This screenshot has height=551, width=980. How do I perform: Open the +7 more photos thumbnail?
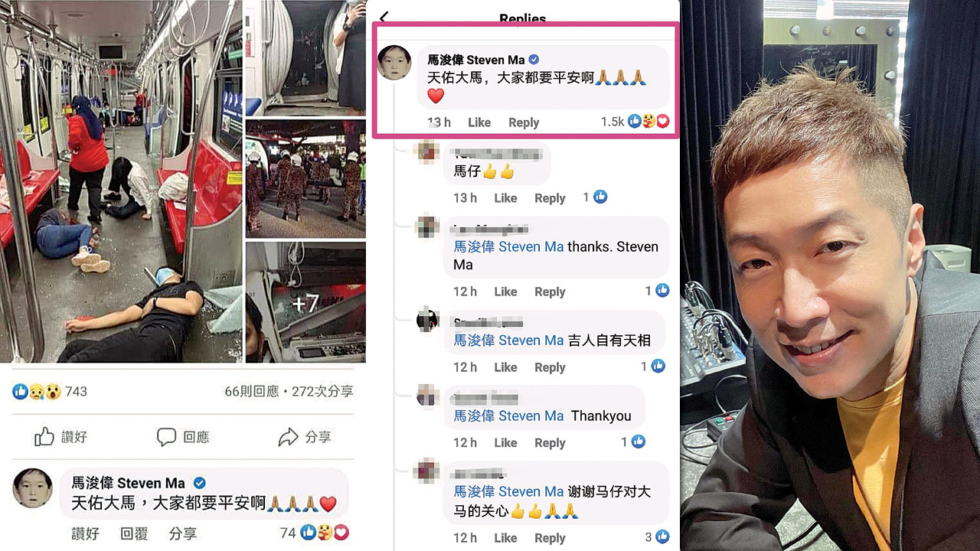[x=305, y=302]
